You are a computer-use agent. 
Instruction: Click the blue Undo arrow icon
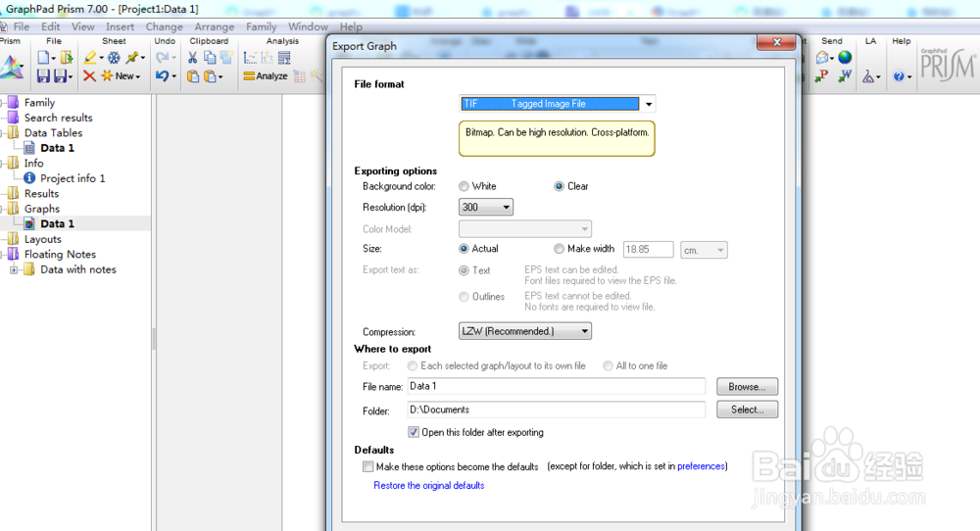pyautogui.click(x=162, y=75)
